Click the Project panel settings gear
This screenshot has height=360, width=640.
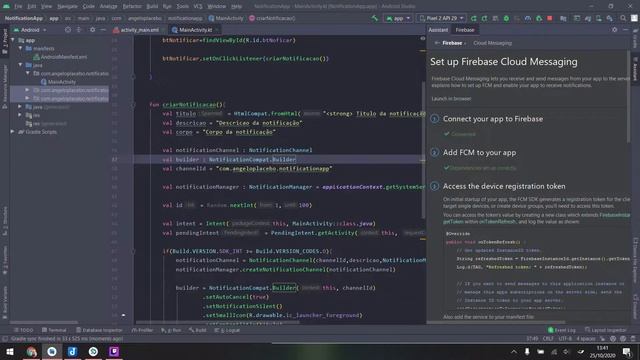coord(93,30)
